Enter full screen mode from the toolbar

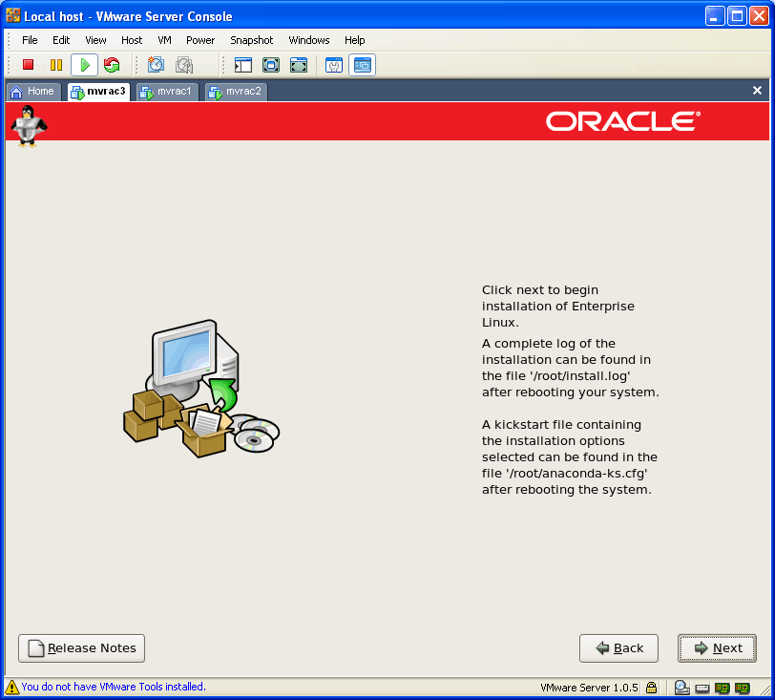[x=271, y=65]
